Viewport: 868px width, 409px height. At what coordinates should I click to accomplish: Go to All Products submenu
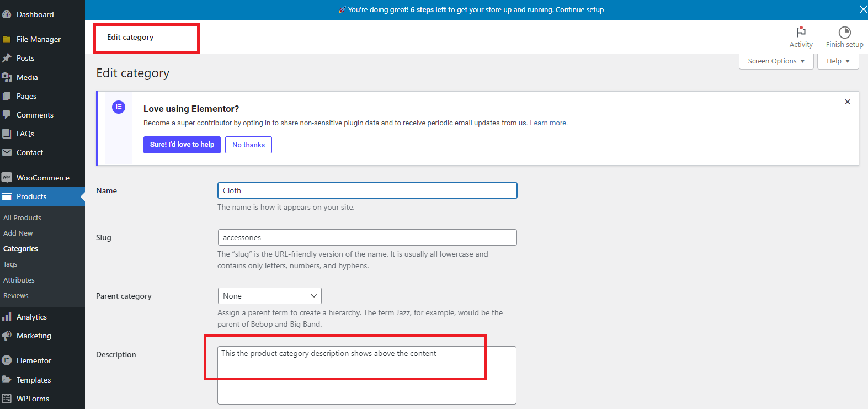point(22,217)
